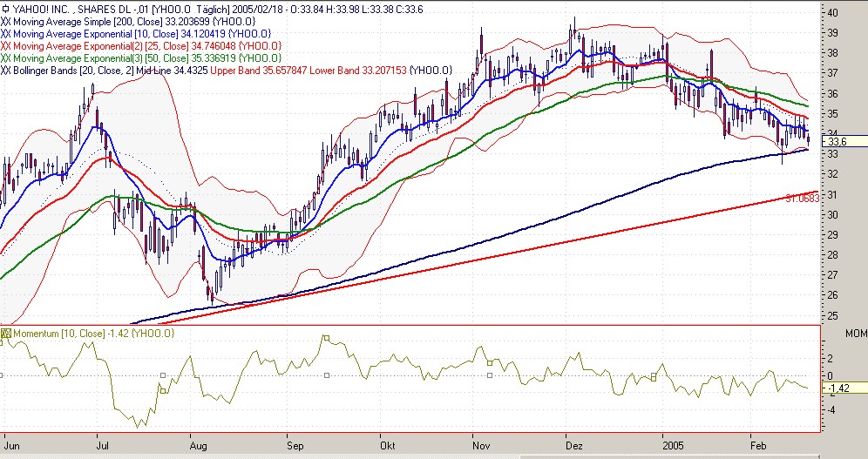This screenshot has height=459, width=868.
Task: Click indicator icon beside Moving Average Simple legend
Action: click(x=6, y=22)
